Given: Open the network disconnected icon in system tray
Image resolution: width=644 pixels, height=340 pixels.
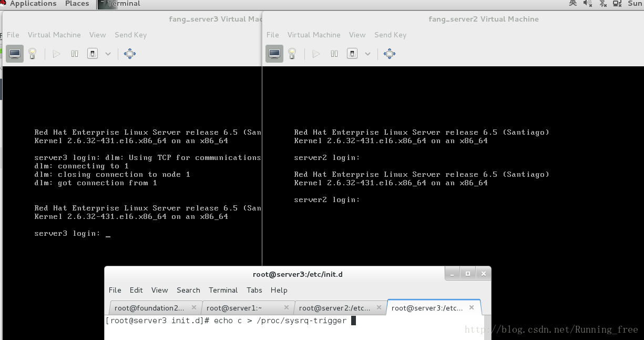Looking at the screenshot, I should point(617,3).
